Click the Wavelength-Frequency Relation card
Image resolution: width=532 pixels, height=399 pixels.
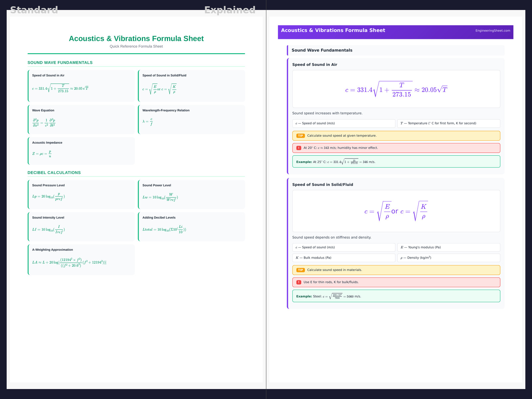tap(192, 120)
